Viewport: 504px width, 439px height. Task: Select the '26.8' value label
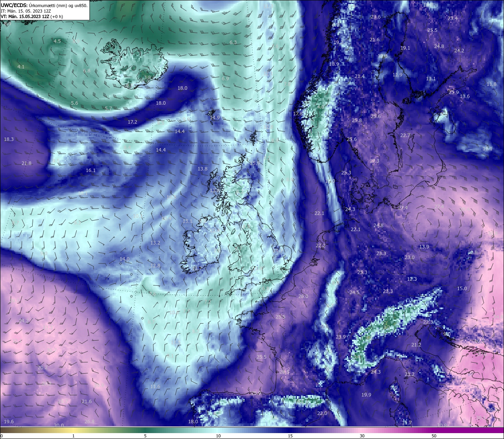(x=89, y=422)
